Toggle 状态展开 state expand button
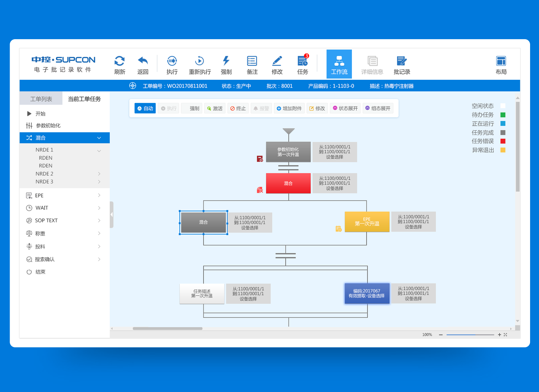The width and height of the screenshot is (539, 392). click(345, 108)
